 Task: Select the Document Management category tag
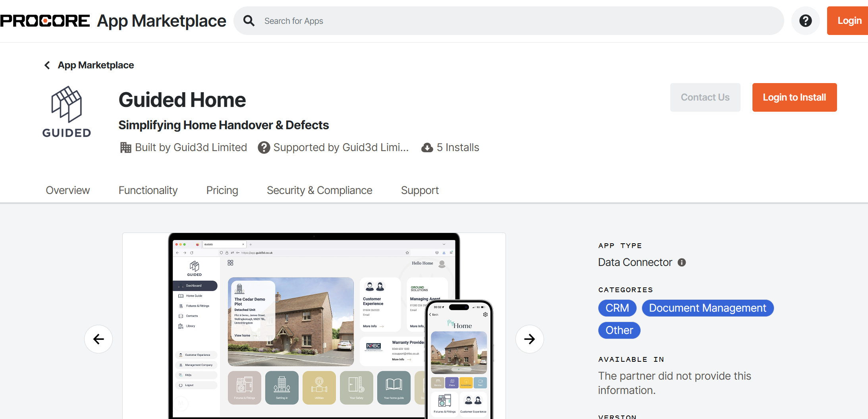tap(707, 308)
